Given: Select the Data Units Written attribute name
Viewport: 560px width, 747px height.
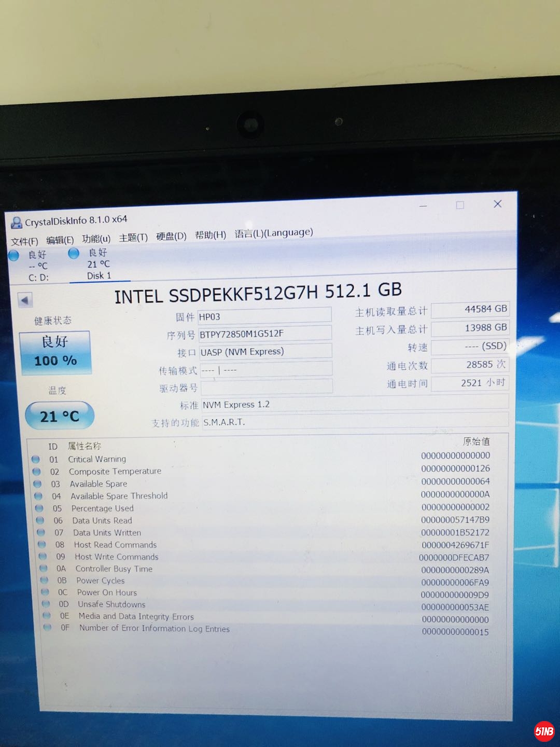Looking at the screenshot, I should pos(107,532).
